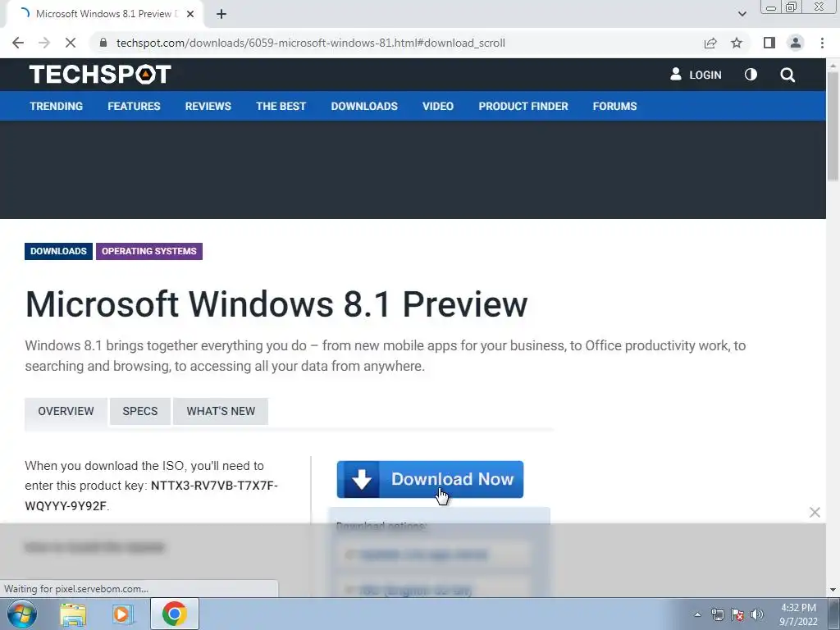Stop loading the page with the X icon
Viewport: 840px width, 630px height.
[x=71, y=43]
